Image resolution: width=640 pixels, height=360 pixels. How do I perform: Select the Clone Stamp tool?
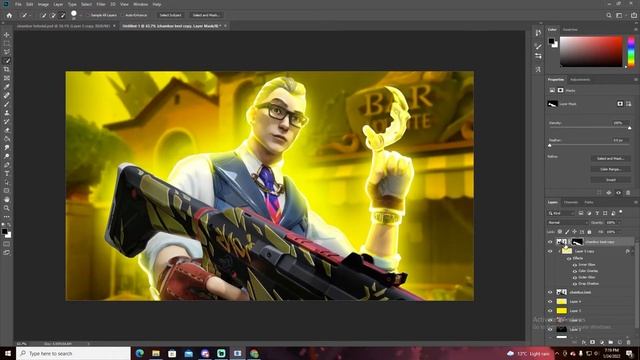click(x=7, y=113)
